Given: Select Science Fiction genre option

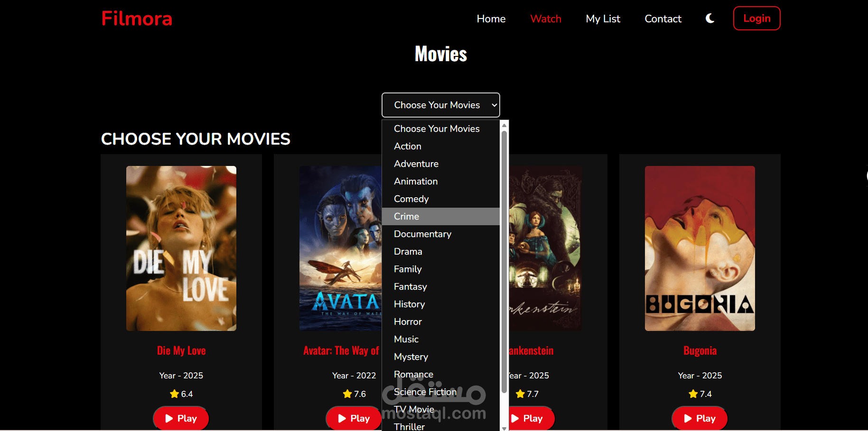Looking at the screenshot, I should click(x=441, y=392).
